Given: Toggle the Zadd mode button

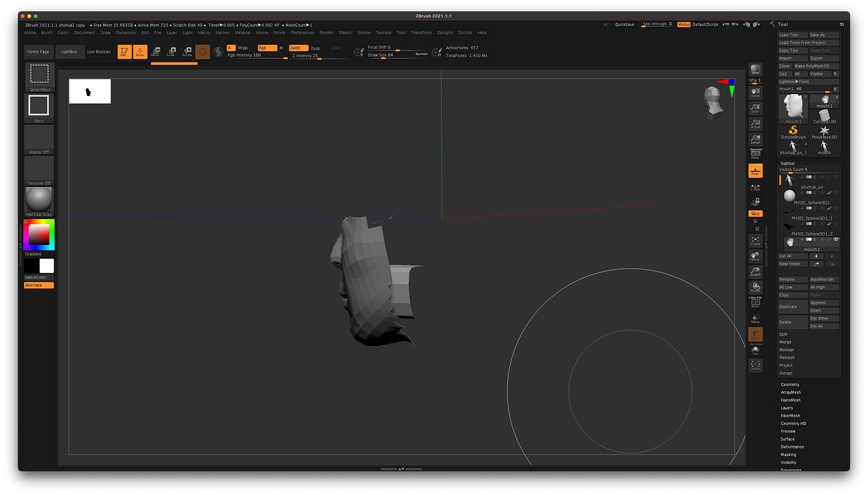Looking at the screenshot, I should pyautogui.click(x=298, y=48).
